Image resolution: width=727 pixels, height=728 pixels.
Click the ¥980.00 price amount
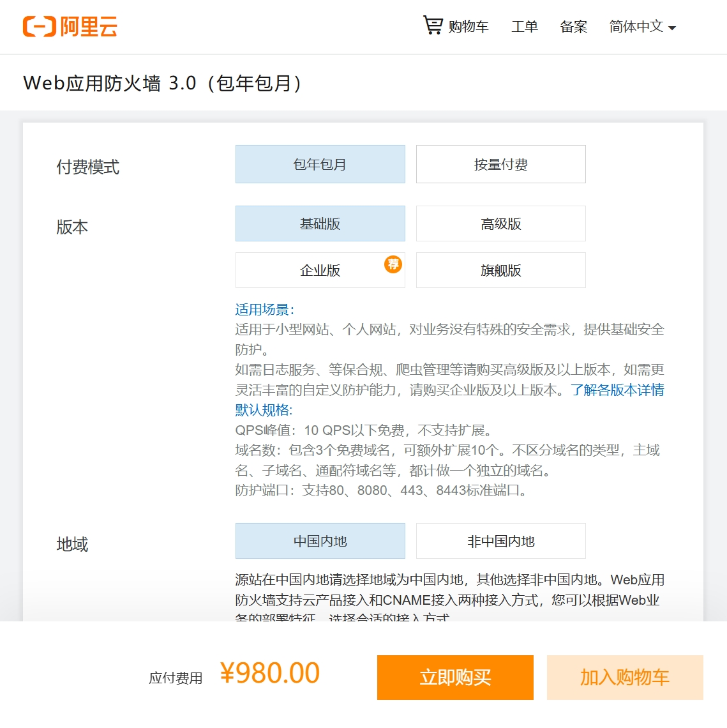click(x=270, y=672)
